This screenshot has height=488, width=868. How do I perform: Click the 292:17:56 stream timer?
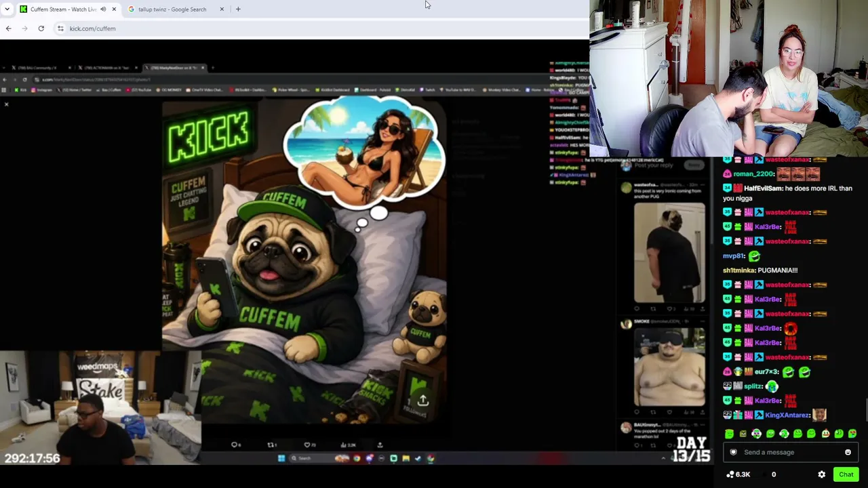(x=33, y=458)
